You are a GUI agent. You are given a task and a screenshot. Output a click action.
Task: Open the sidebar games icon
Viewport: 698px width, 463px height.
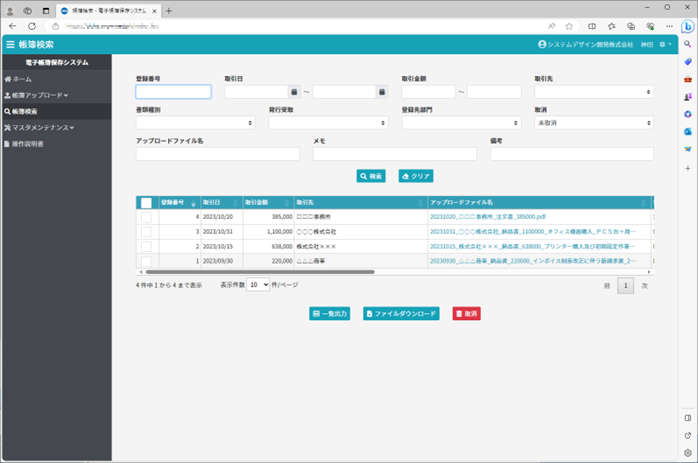(688, 97)
